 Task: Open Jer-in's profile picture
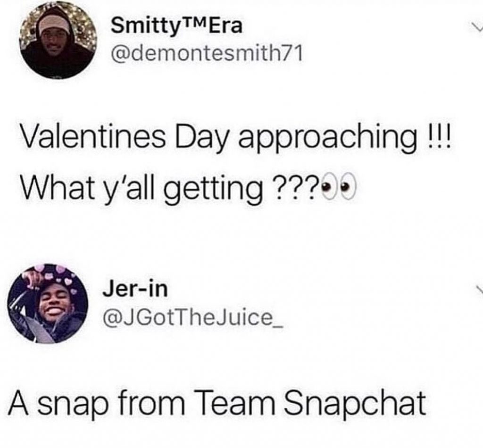click(48, 303)
